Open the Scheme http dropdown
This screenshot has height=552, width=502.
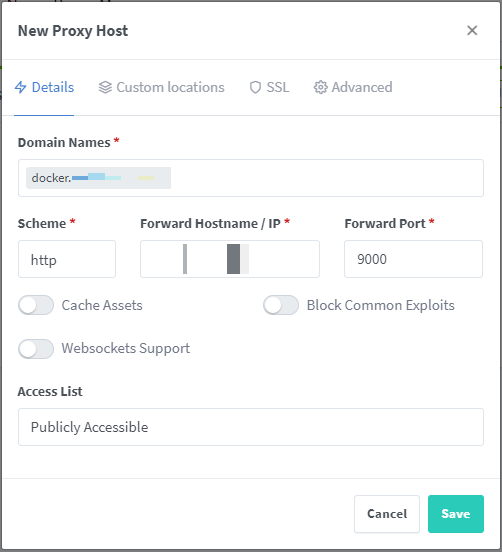(67, 259)
